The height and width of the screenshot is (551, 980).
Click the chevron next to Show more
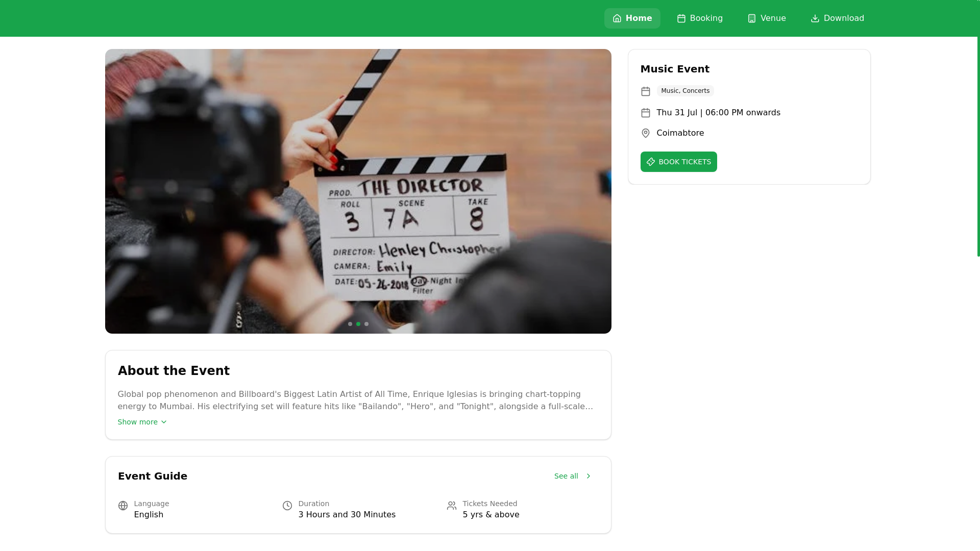click(x=164, y=422)
